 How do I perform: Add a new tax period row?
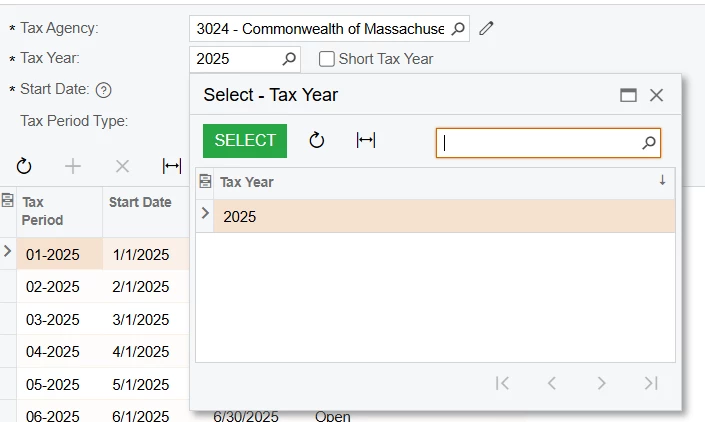pos(73,166)
